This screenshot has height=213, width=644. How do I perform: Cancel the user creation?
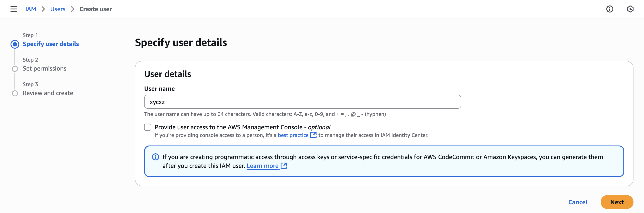tap(577, 202)
